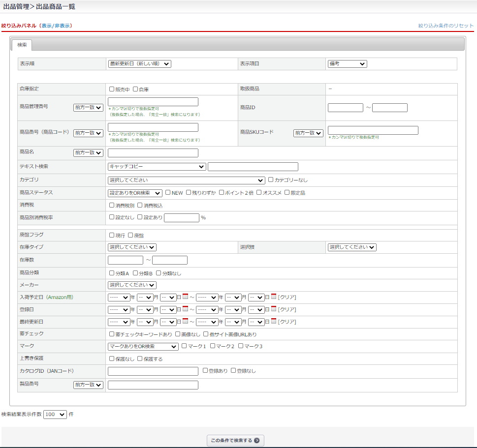This screenshot has width=477, height=448.
Task: Check the 販売中 checkbox
Action: [x=112, y=90]
